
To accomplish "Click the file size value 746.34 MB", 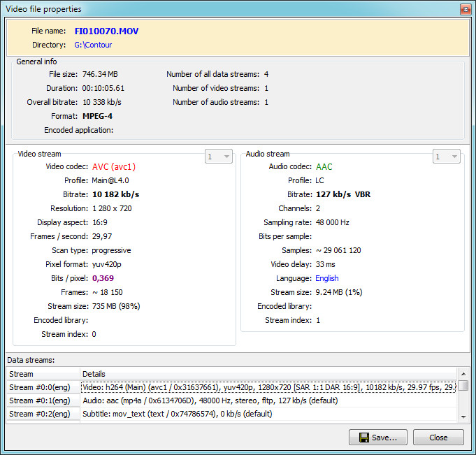I will (100, 74).
